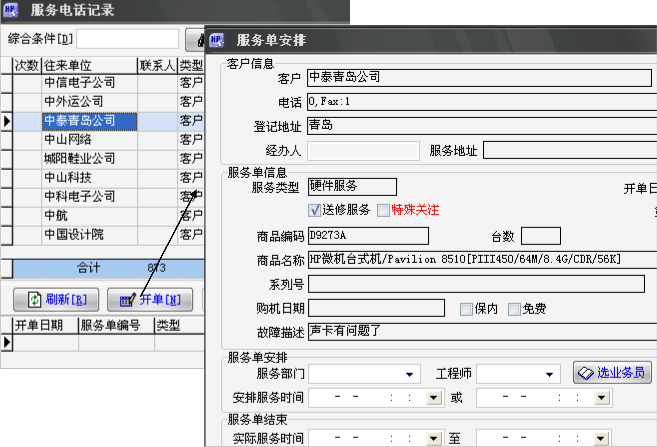The height and width of the screenshot is (447, 657).
Task: Click the 故障描述 field with 声卡有问题了
Action: [x=482, y=331]
